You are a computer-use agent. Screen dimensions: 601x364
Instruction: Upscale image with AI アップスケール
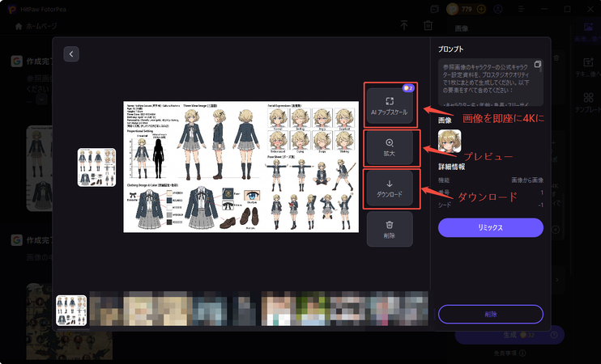(390, 106)
